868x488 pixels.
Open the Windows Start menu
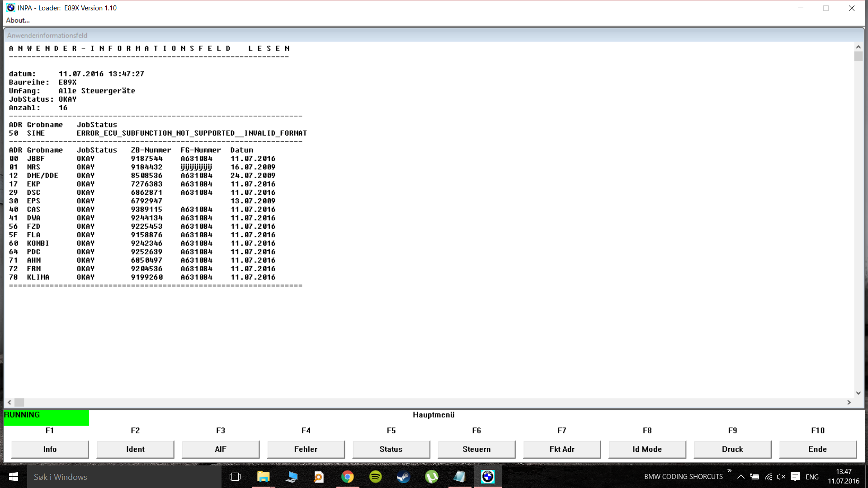(14, 477)
